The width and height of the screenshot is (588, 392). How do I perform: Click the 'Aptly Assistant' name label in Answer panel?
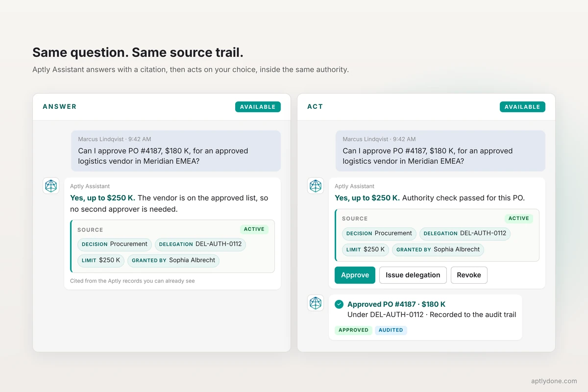(90, 186)
